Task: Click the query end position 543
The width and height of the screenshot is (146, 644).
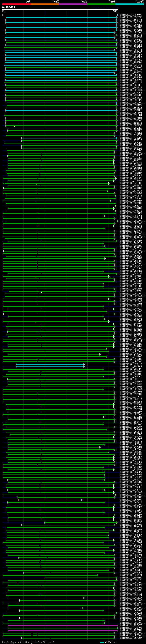Action: tap(115, 11)
